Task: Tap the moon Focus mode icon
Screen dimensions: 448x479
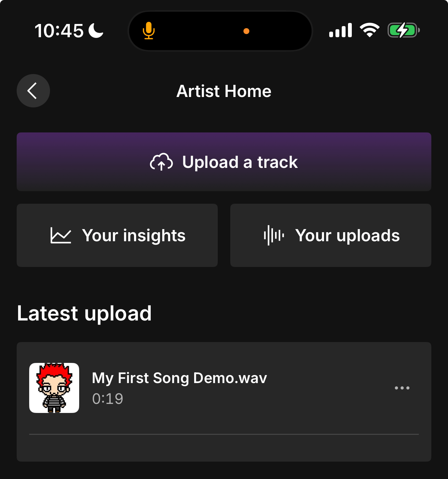Action: 96,31
